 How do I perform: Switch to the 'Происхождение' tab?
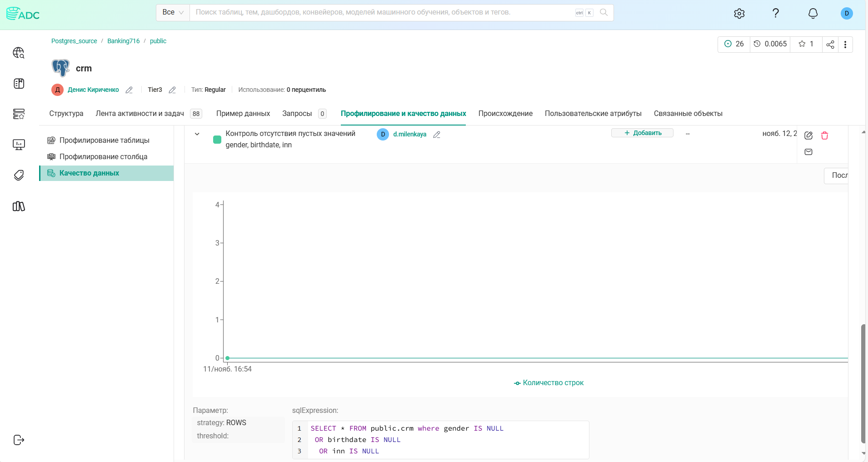click(x=506, y=114)
